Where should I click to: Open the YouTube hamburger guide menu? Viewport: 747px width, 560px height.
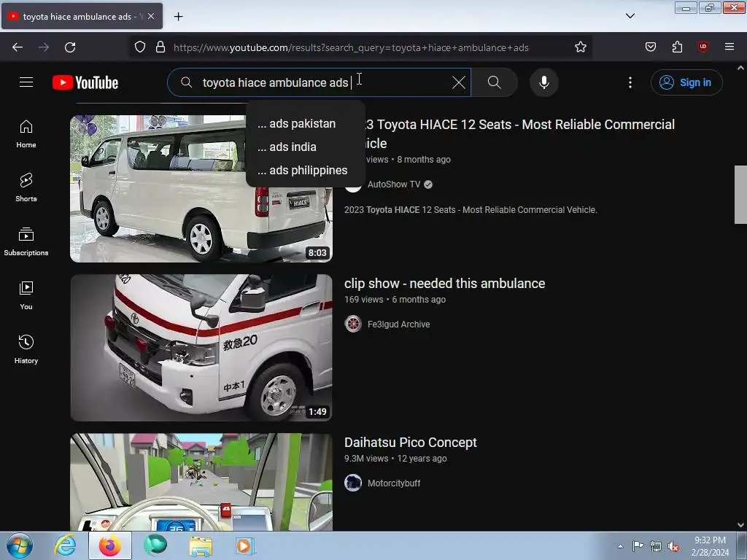coord(26,82)
